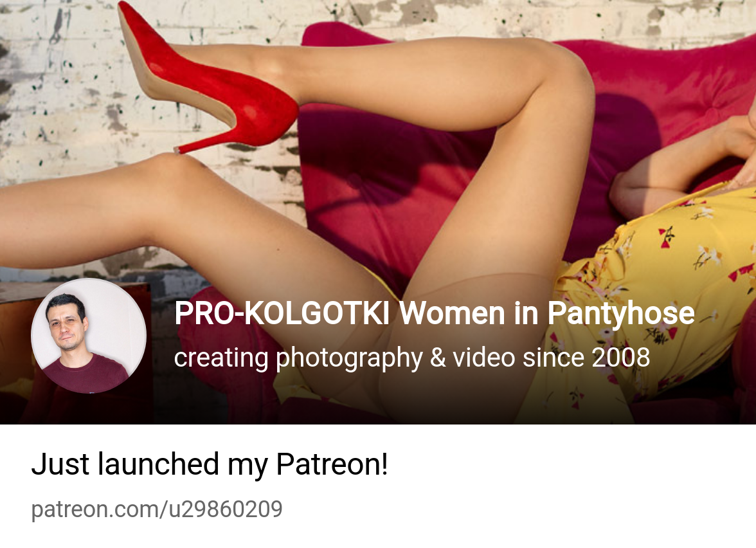The image size is (756, 548).
Task: Click the 'PRO-KOLGOTKI' word in the title
Action: pyautogui.click(x=282, y=313)
